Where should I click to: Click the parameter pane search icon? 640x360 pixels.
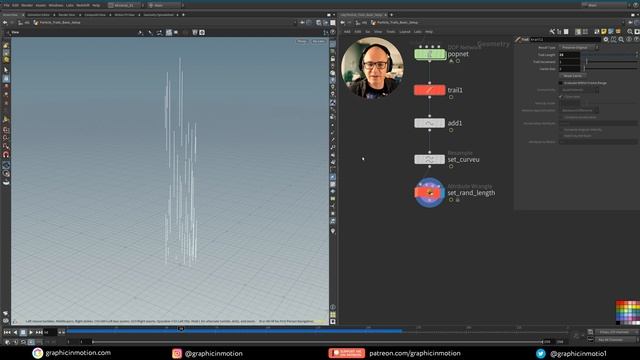point(621,39)
